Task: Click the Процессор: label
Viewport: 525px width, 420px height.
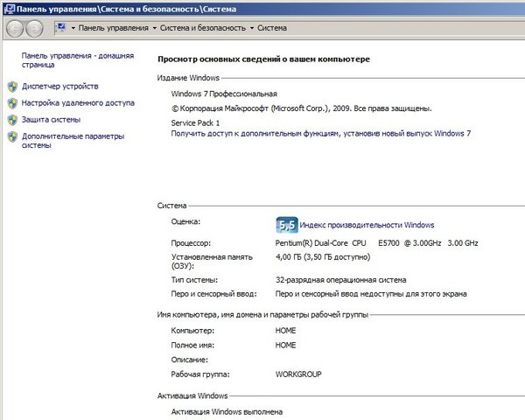Action: (x=191, y=243)
